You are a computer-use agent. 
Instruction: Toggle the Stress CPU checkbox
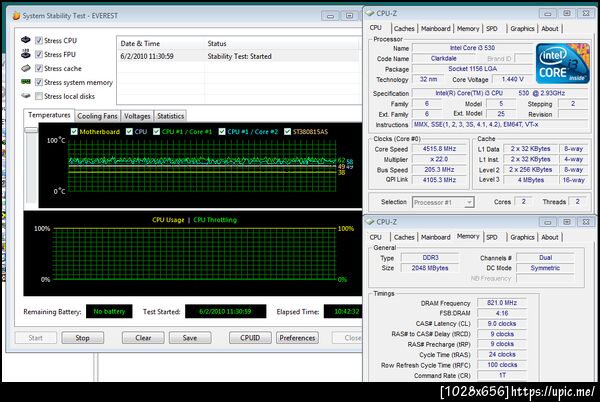39,41
